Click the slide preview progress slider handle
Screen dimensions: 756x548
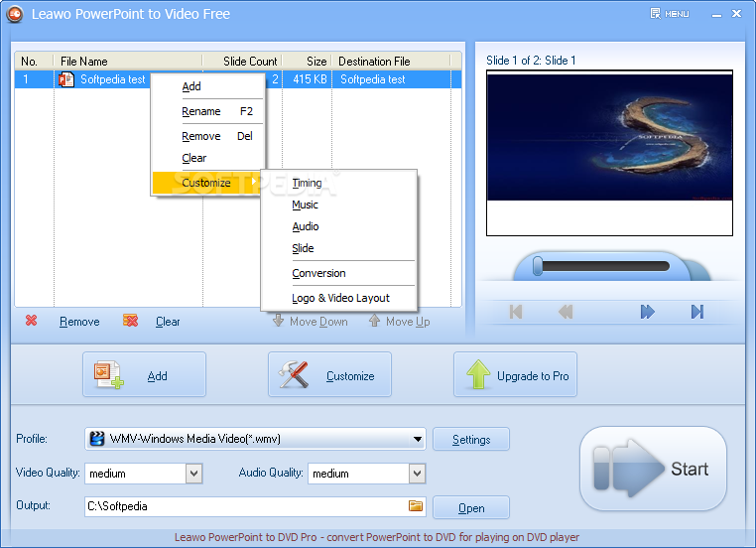[x=538, y=266]
